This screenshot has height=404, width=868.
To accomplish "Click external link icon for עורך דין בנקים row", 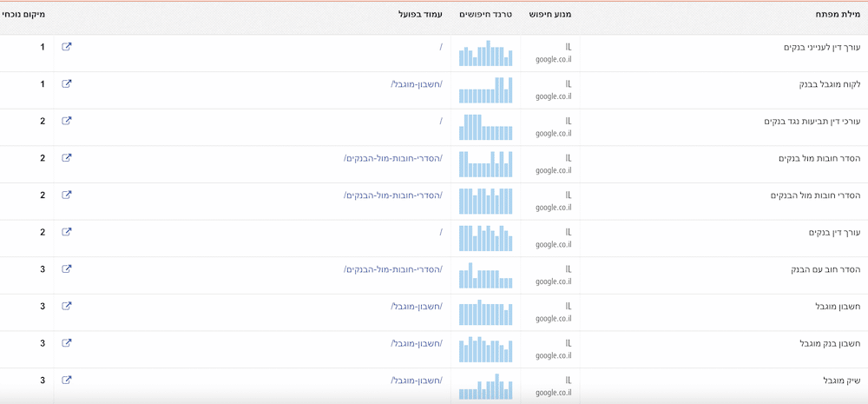I will point(67,232).
